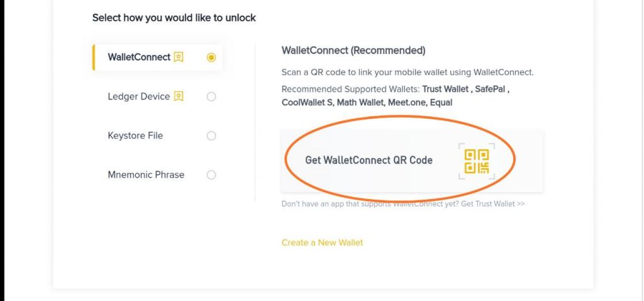This screenshot has height=301, width=644.
Task: Click the CoolWallet S name
Action: pyautogui.click(x=307, y=103)
